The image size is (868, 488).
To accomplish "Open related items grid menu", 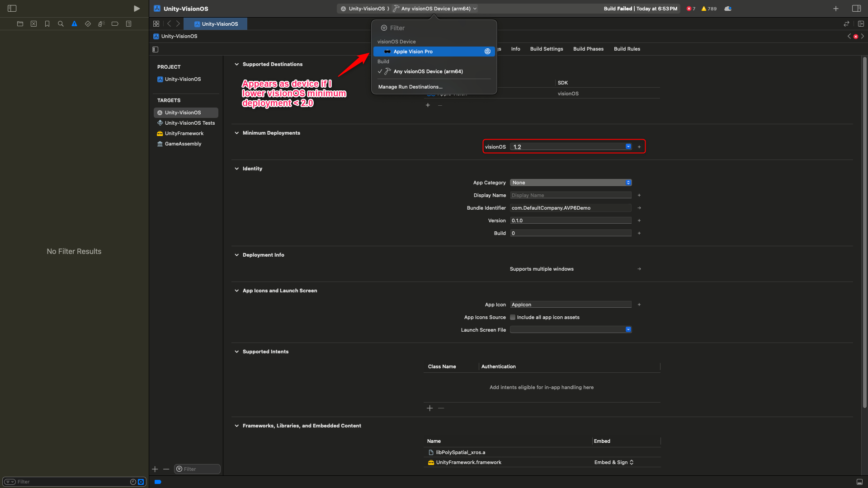I will [156, 24].
